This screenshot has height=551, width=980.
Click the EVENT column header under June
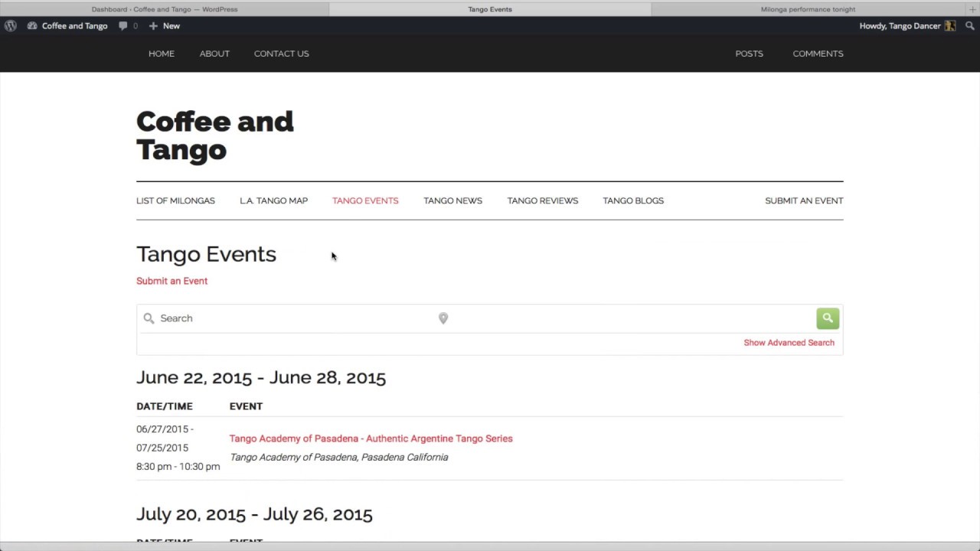[246, 406]
